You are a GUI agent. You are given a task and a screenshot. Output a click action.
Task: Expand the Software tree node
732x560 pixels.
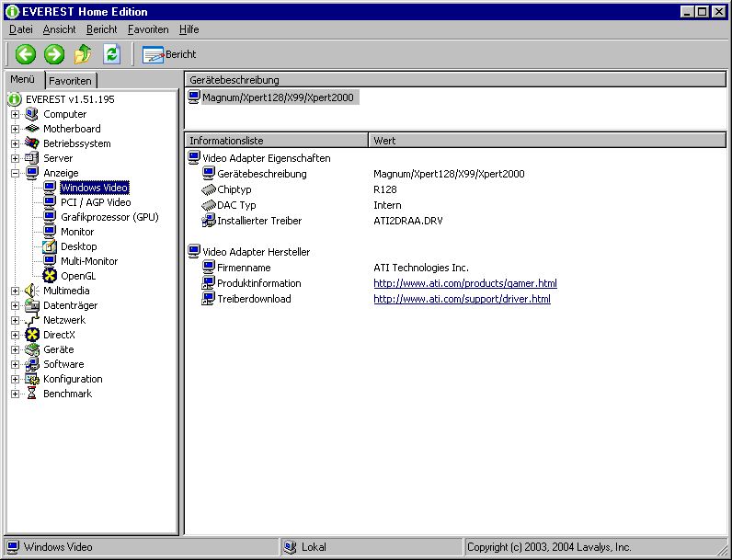[x=15, y=364]
